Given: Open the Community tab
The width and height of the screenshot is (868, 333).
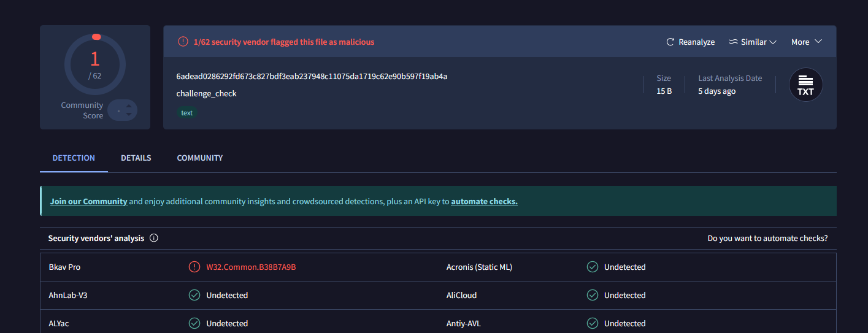Looking at the screenshot, I should pos(199,158).
